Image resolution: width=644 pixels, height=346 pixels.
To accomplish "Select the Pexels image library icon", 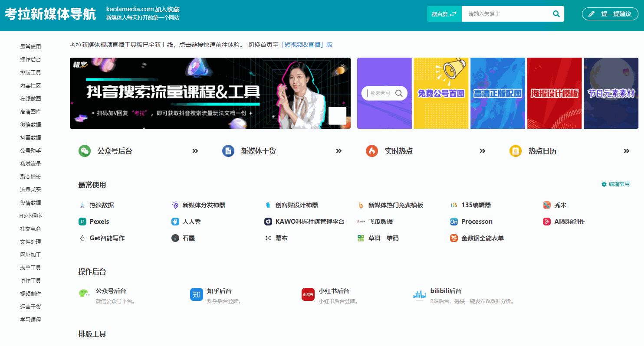I will pos(82,221).
